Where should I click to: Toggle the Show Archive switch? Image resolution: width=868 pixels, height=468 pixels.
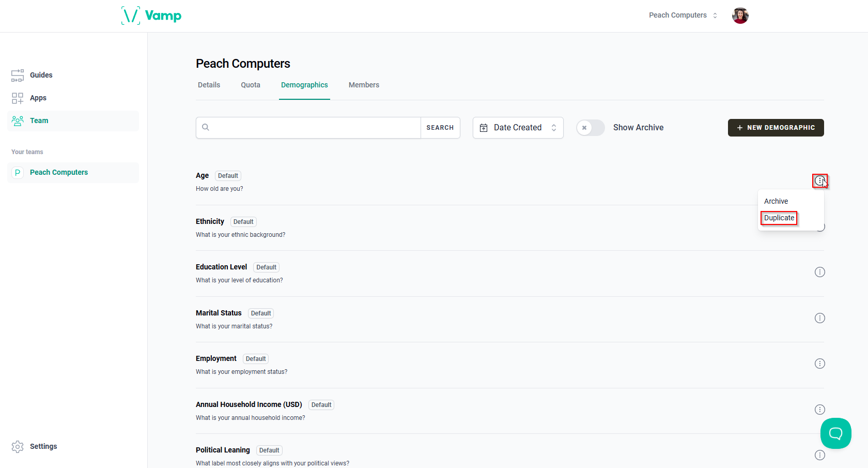pos(591,128)
